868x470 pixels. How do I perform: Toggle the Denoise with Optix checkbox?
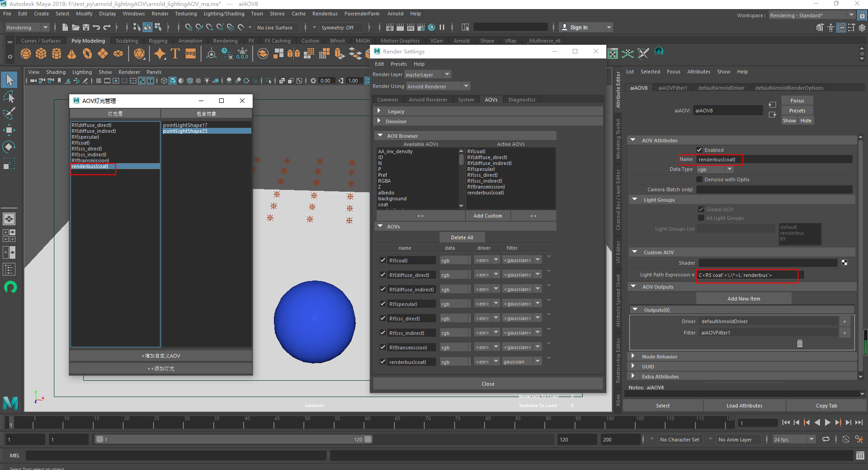(700, 179)
